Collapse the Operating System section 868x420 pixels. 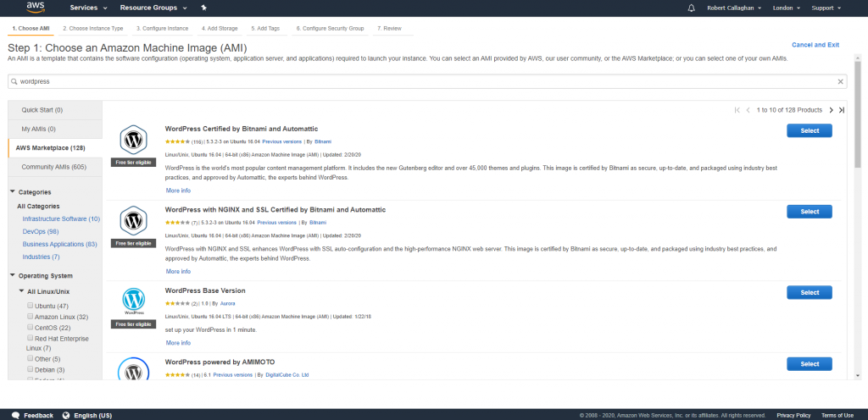(13, 275)
